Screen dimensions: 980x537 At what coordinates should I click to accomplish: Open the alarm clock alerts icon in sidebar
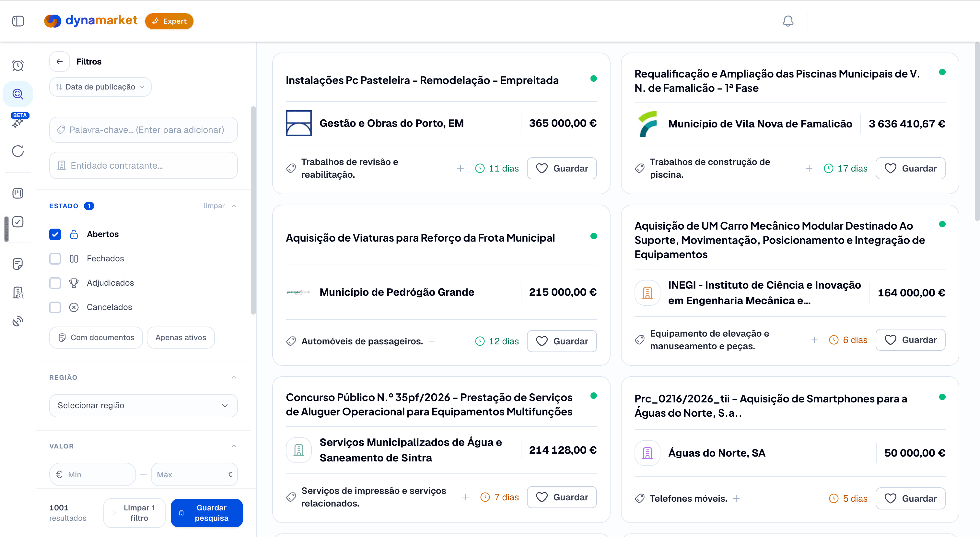pos(18,66)
